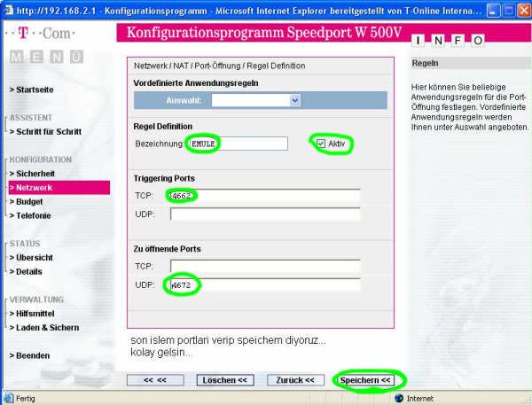Image resolution: width=532 pixels, height=405 pixels.
Task: Click the Speichern button to save
Action: pos(365,380)
